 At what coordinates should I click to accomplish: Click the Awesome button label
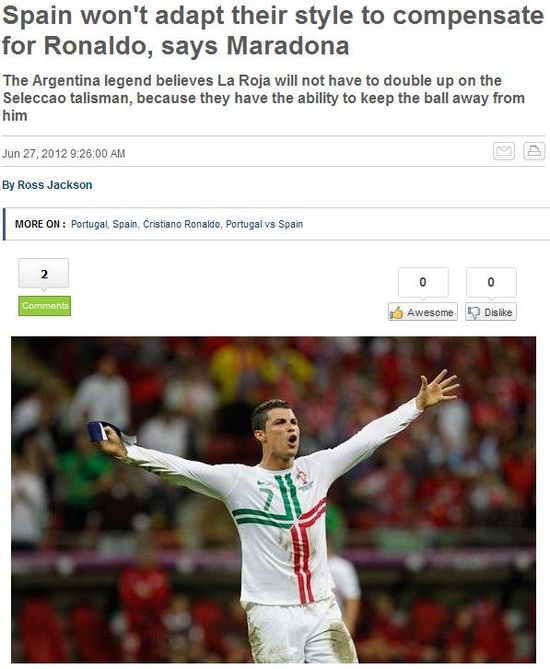tap(430, 312)
